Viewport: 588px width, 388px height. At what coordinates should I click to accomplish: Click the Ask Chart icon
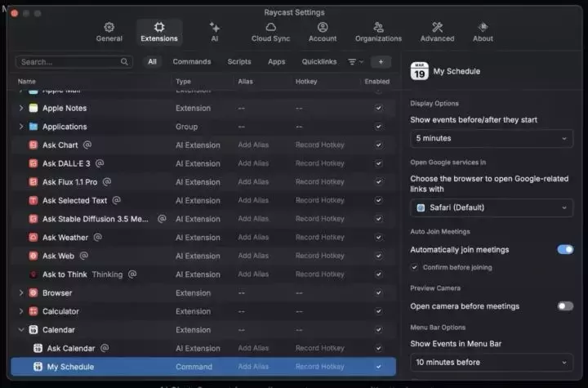pyautogui.click(x=33, y=145)
